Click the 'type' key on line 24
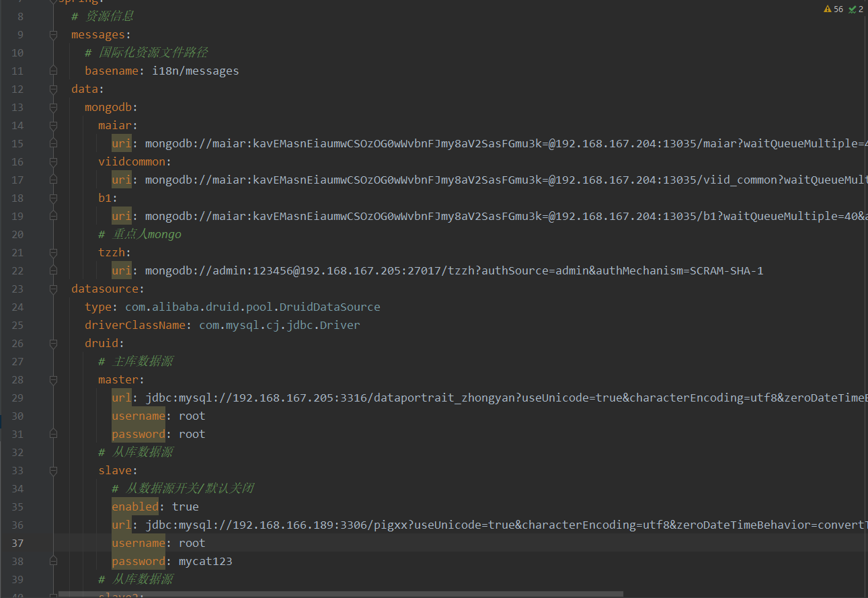This screenshot has width=868, height=598. click(x=98, y=307)
